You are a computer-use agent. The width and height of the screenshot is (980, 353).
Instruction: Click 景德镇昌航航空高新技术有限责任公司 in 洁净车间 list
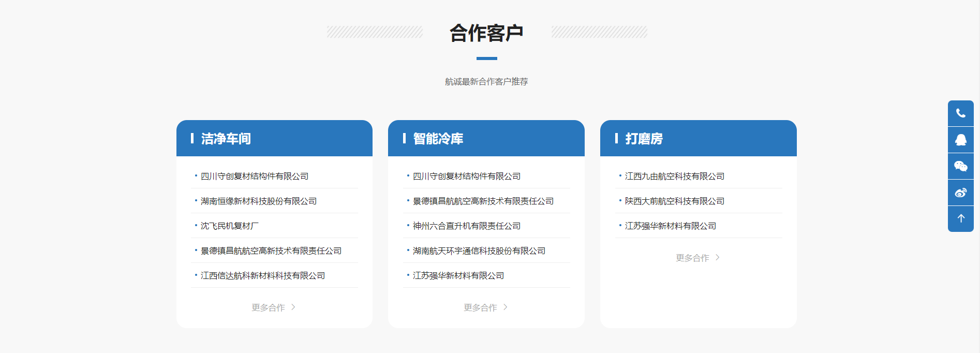pyautogui.click(x=271, y=251)
